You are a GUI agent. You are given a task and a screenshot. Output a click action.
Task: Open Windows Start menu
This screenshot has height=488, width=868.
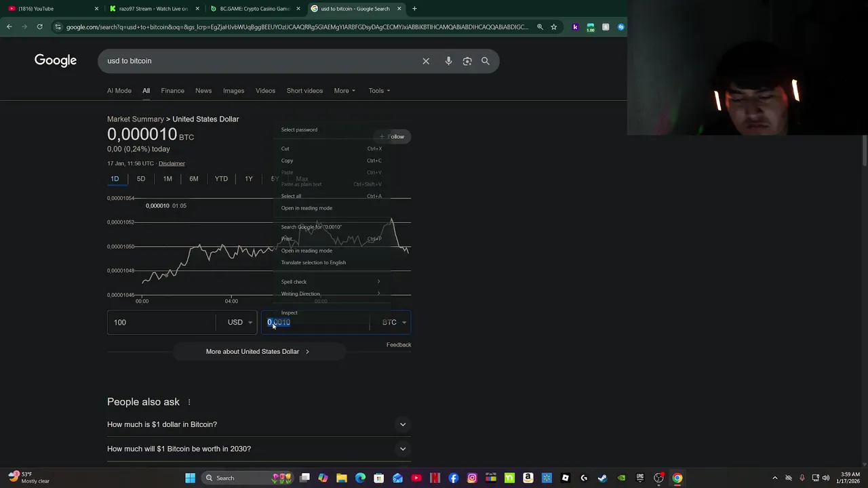[x=191, y=478]
